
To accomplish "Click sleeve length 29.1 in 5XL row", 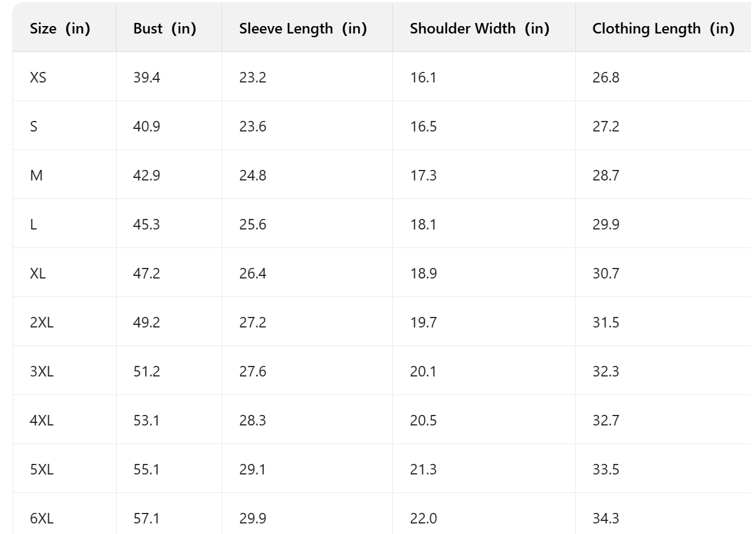I will click(x=253, y=469).
